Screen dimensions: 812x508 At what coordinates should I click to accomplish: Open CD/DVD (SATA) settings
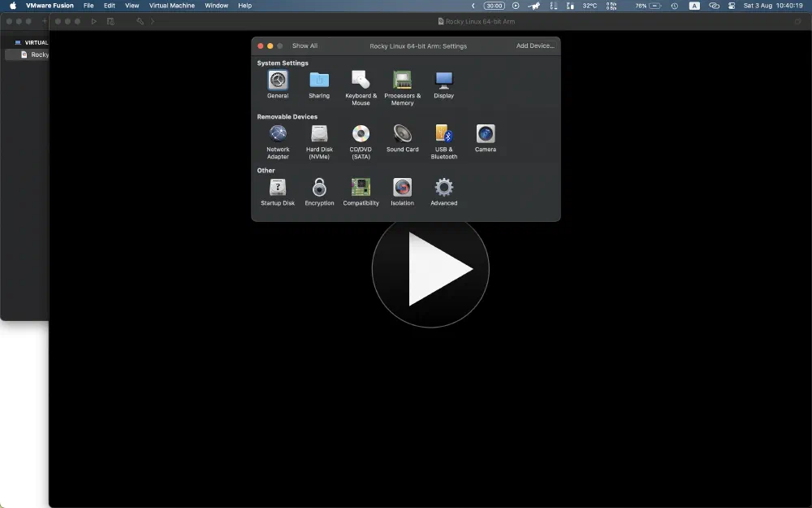click(361, 134)
